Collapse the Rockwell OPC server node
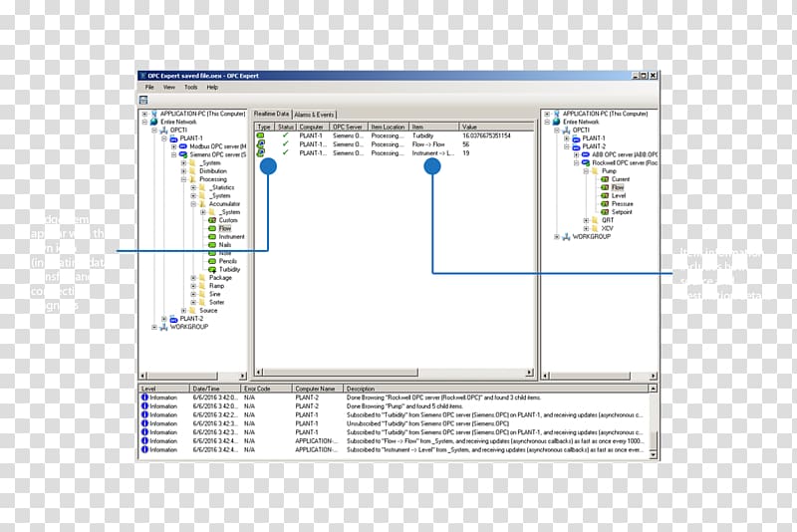 pos(577,162)
